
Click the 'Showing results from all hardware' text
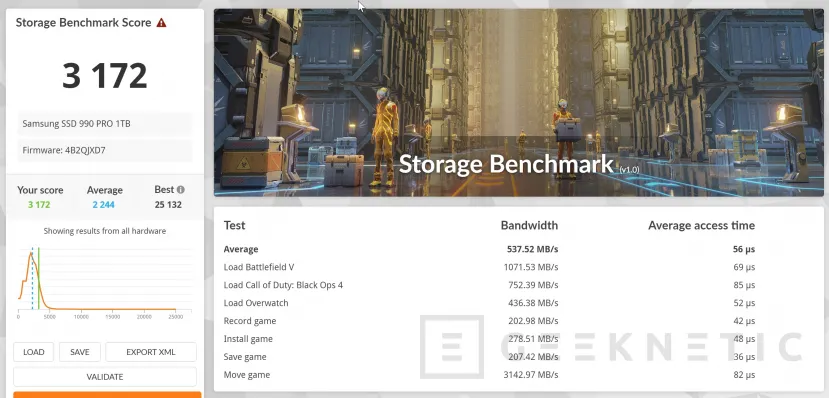pyautogui.click(x=105, y=231)
